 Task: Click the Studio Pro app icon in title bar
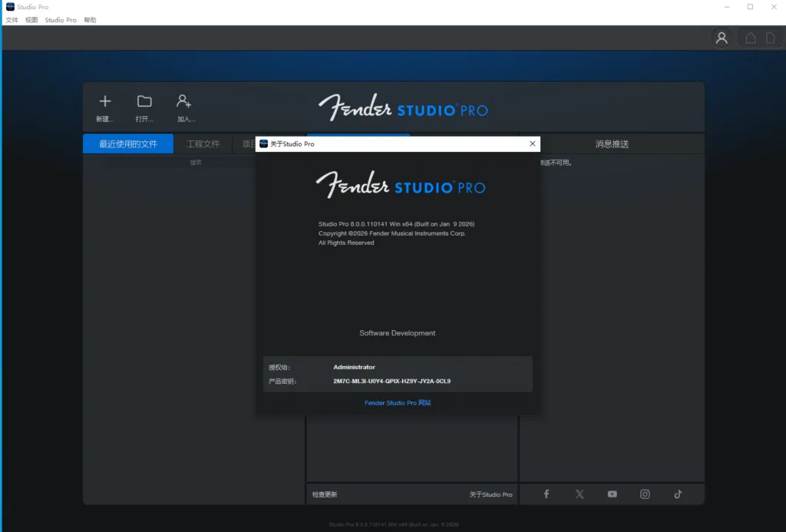coord(10,6)
